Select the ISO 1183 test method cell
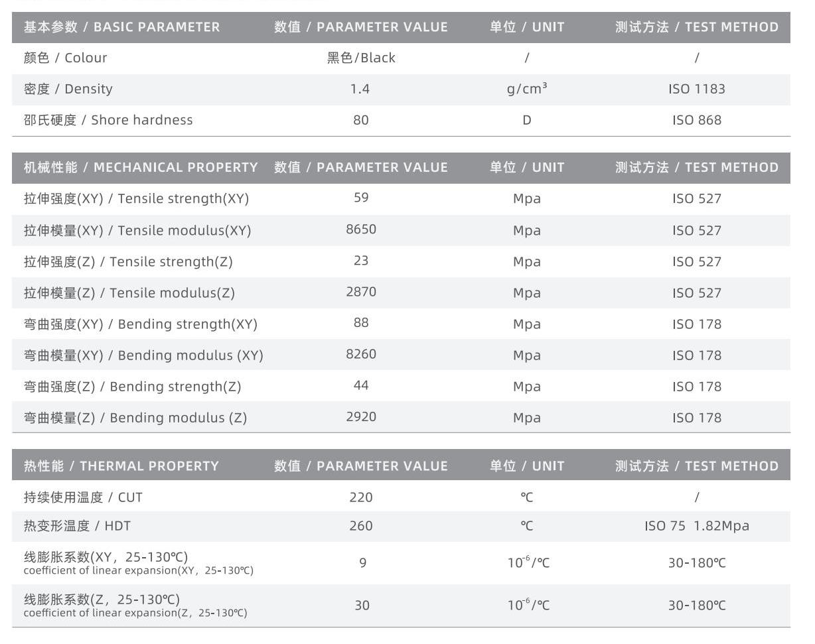 [696, 89]
